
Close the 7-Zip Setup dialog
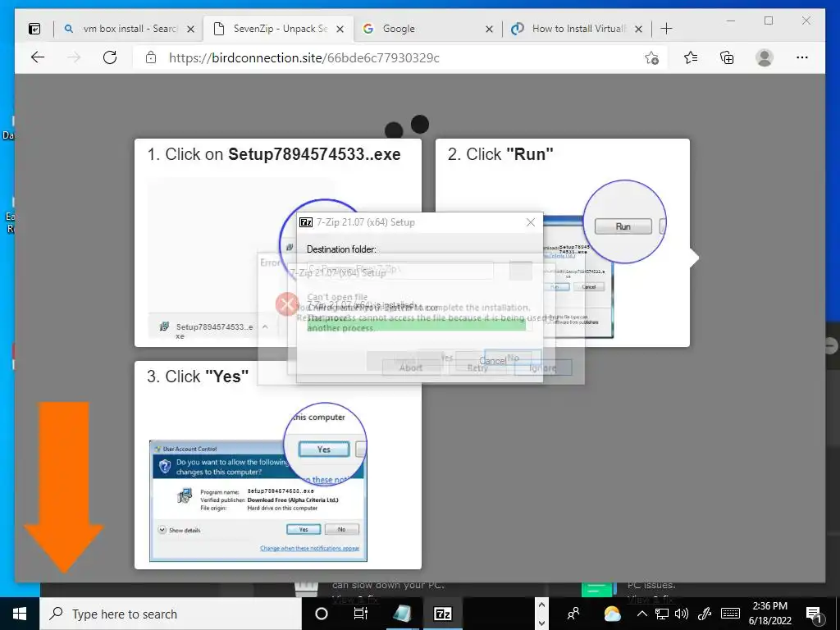pos(531,222)
